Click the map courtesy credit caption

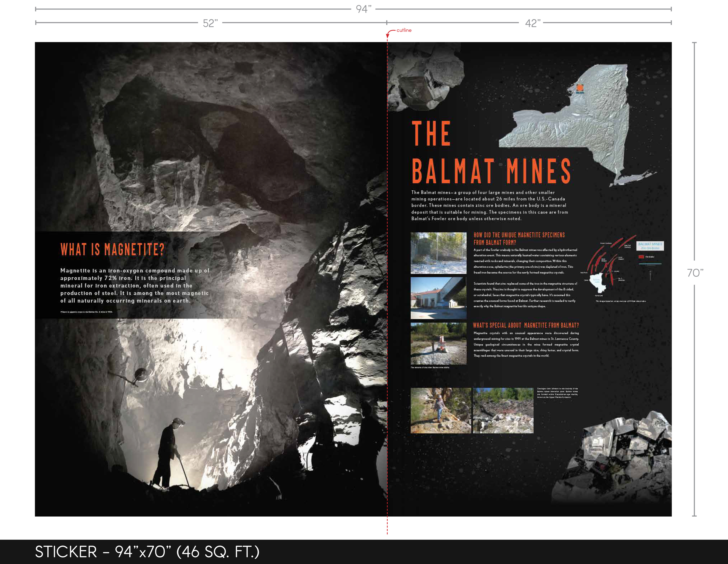click(621, 301)
